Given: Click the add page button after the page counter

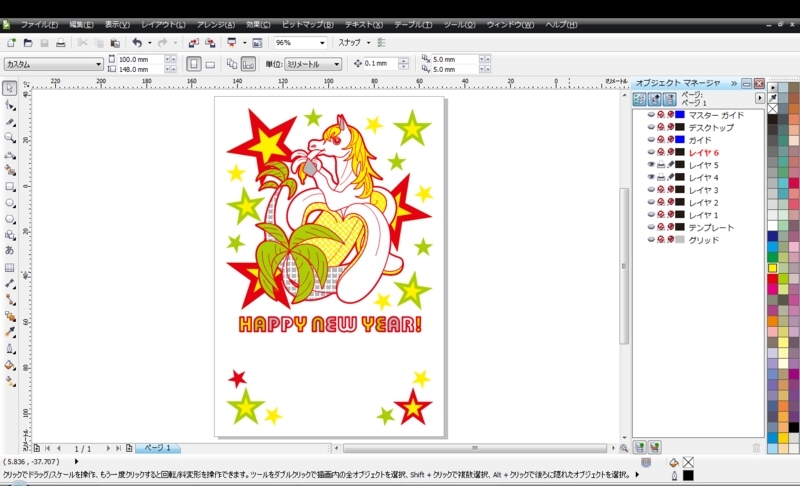Looking at the screenshot, I should (x=129, y=448).
